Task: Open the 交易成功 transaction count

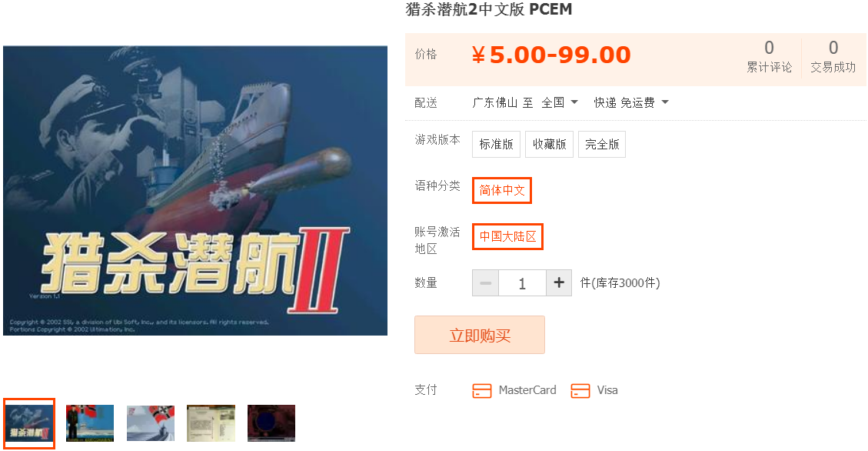Action: tap(833, 56)
